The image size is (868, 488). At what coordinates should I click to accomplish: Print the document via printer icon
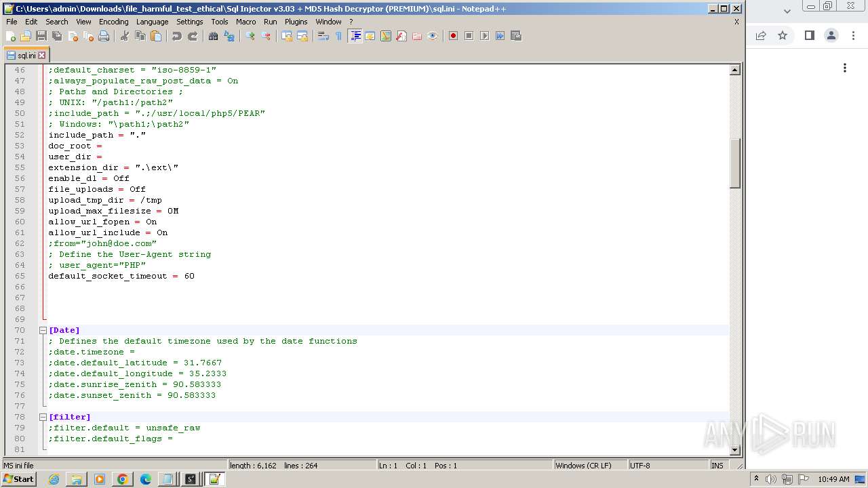(104, 36)
